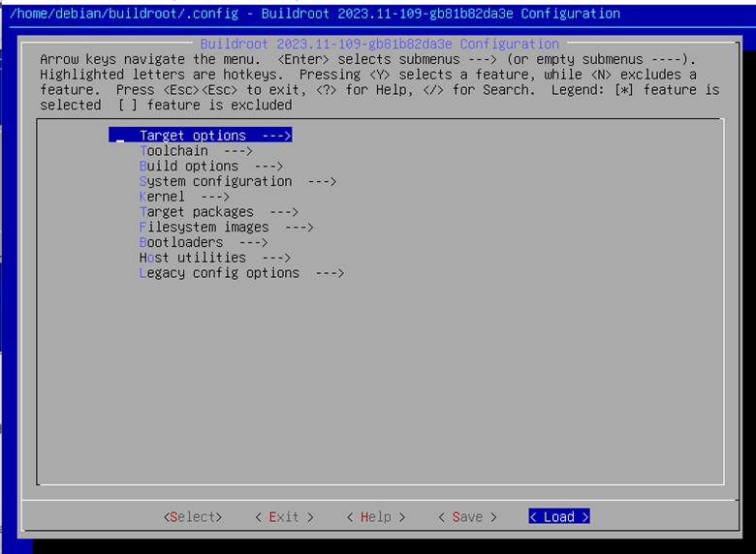Select System configuration in the menu
The height and width of the screenshot is (554, 756).
[x=215, y=181]
